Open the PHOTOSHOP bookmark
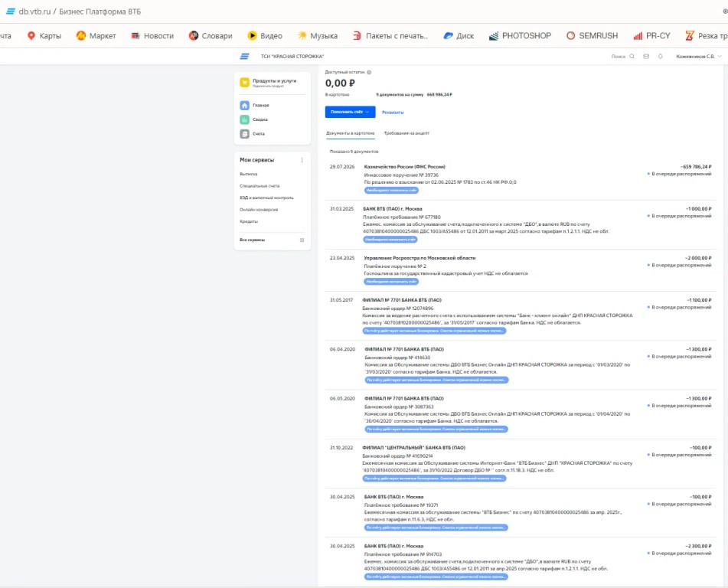This screenshot has height=588, width=728. click(x=520, y=36)
